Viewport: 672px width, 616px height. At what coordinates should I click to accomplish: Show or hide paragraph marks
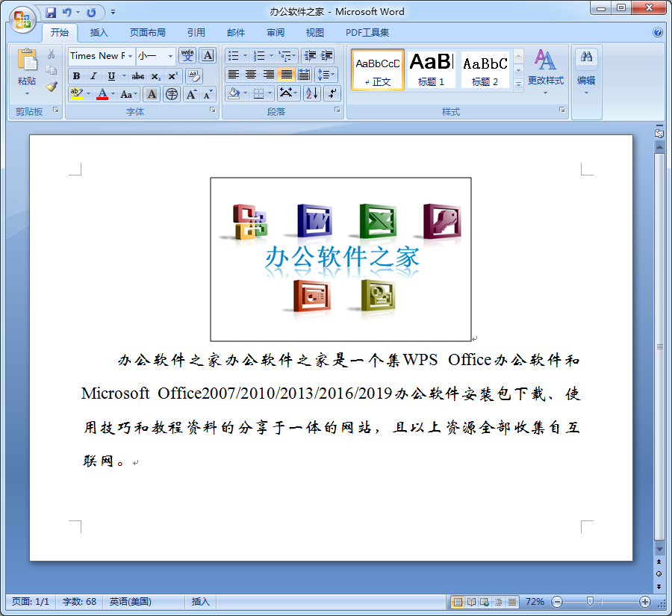pos(332,93)
